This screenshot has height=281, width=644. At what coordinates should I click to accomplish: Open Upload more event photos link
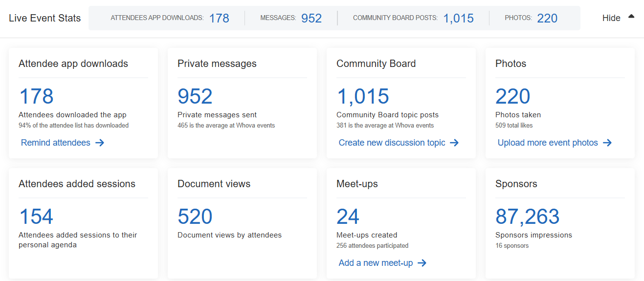click(548, 143)
